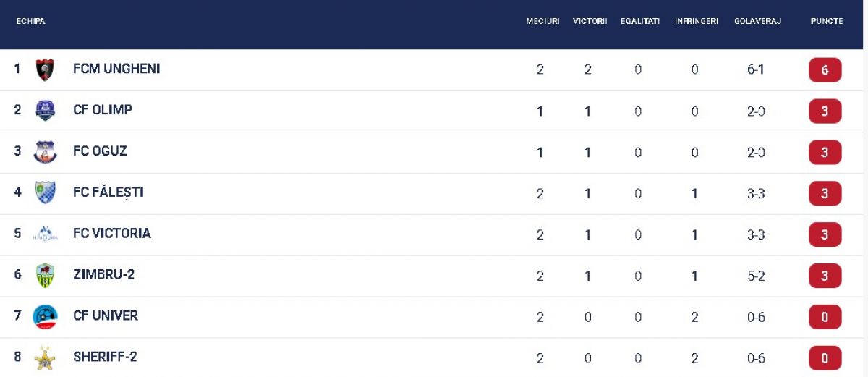Open the FC Victoria team logo

[45, 234]
